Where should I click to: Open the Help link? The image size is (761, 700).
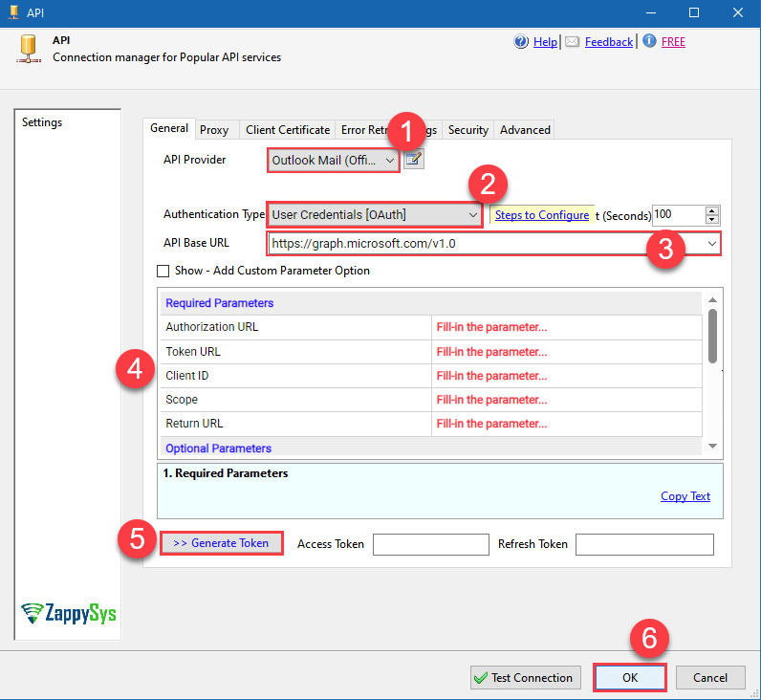click(545, 42)
